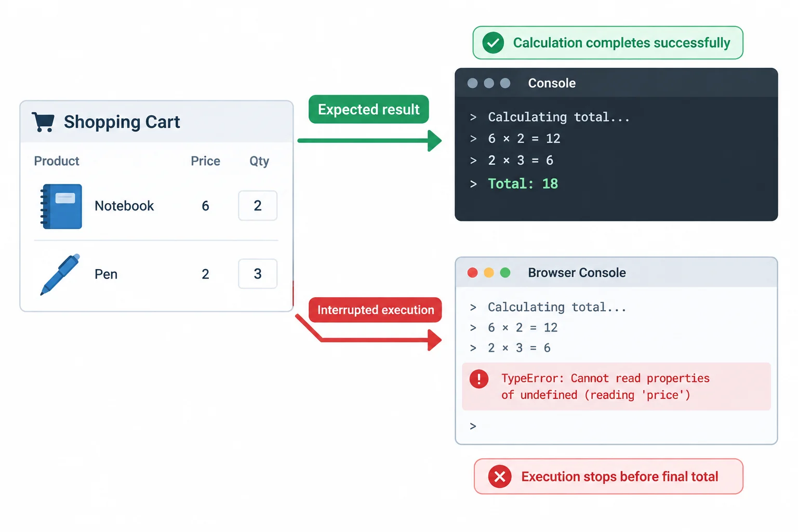This screenshot has width=798, height=532.
Task: Click the 'Price' column header
Action: 205,161
